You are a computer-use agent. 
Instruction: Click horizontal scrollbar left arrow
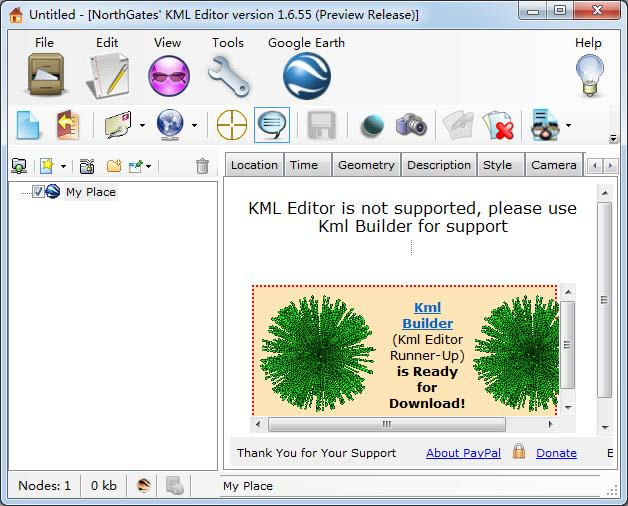(258, 424)
